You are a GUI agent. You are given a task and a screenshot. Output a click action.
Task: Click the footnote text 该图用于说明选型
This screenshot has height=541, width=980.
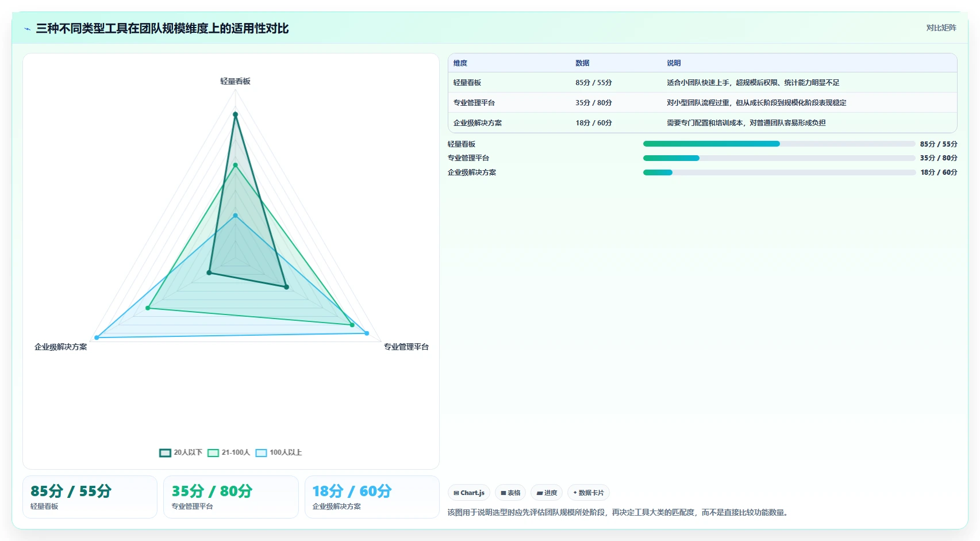pos(618,512)
